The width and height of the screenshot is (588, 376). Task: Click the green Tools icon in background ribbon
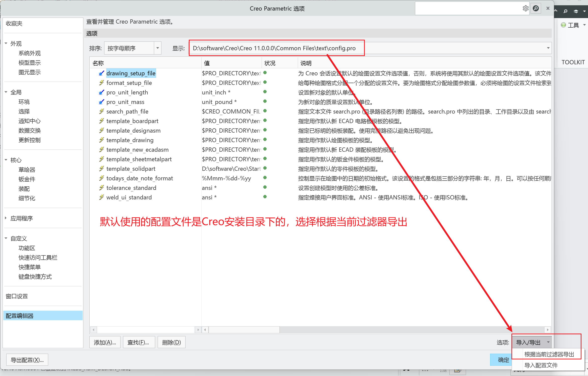(563, 25)
